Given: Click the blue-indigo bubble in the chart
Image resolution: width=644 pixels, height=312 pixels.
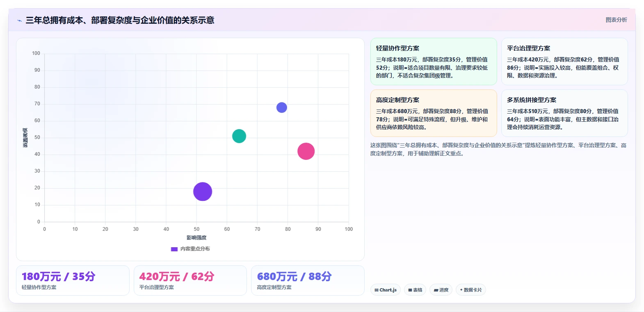Looking at the screenshot, I should (x=282, y=107).
